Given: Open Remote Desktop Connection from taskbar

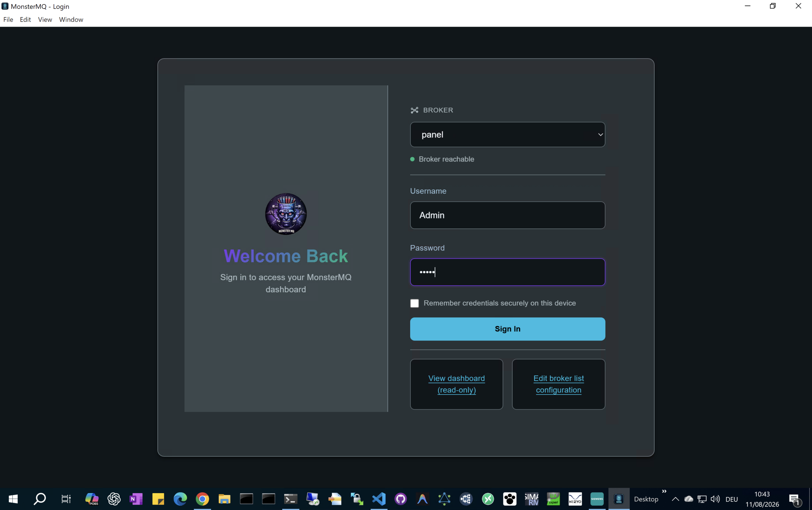Looking at the screenshot, I should (x=312, y=499).
